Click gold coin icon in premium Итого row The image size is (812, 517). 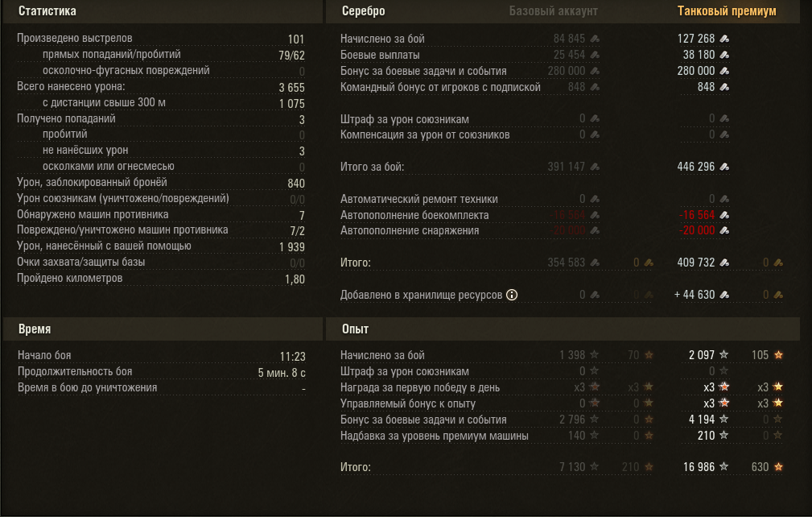pyautogui.click(x=778, y=263)
